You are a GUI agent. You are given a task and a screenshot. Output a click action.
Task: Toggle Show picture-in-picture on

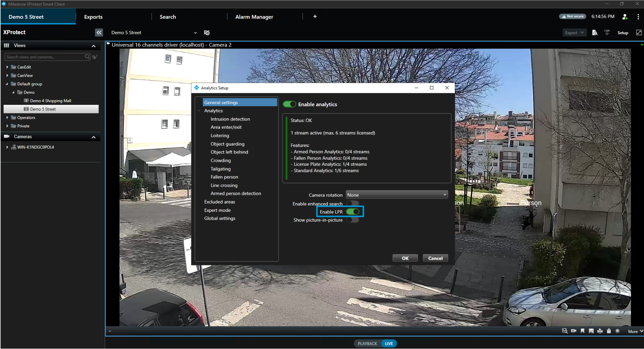[x=353, y=220]
